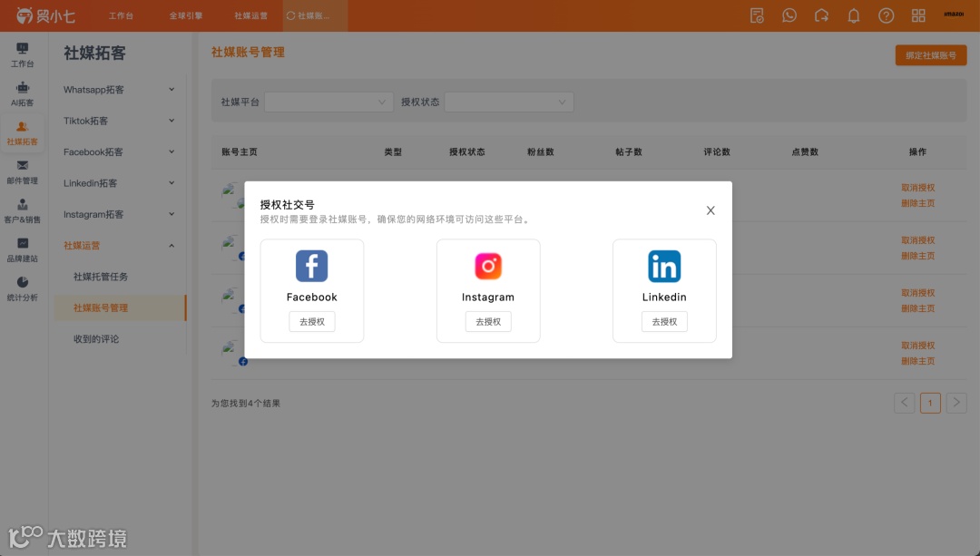Open the help question mark icon

[887, 15]
